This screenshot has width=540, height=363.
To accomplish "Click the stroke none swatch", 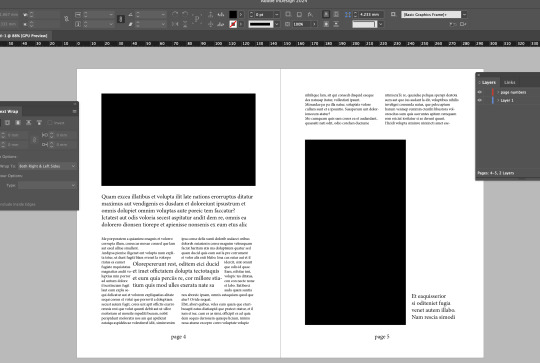I will [x=233, y=24].
